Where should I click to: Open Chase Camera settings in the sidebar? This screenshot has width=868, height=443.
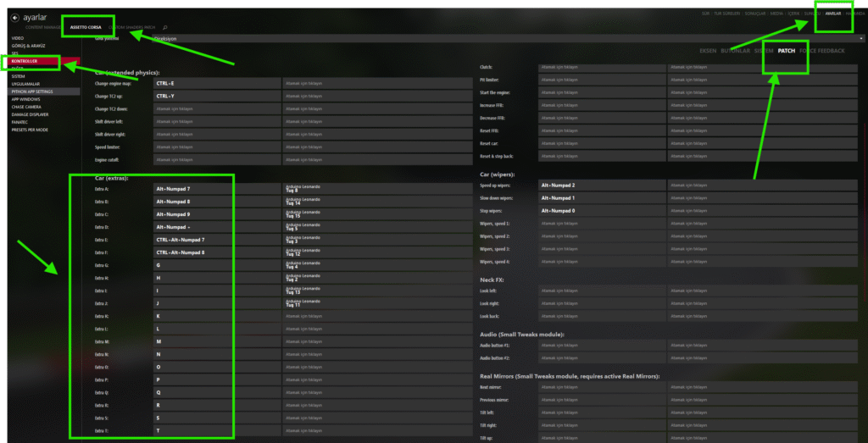point(26,107)
